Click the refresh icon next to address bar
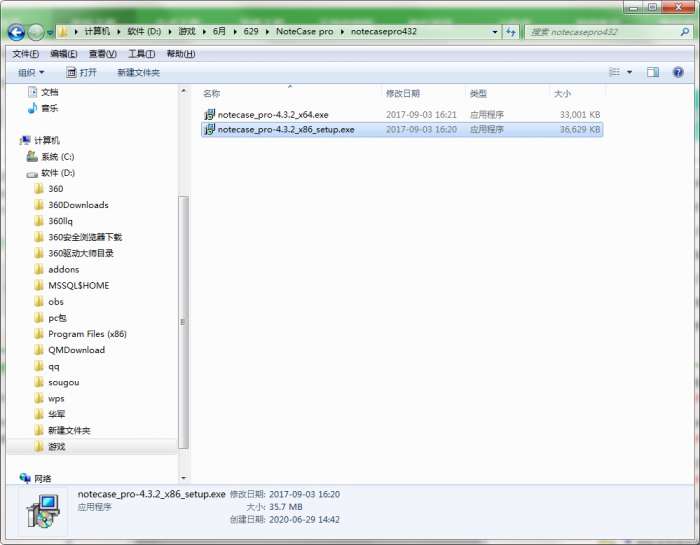 click(511, 32)
